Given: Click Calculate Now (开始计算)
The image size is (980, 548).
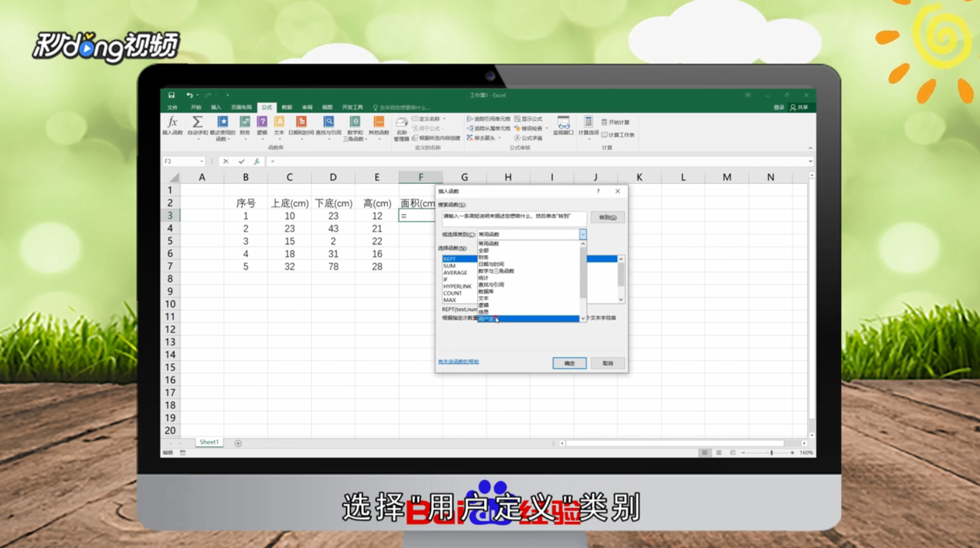Looking at the screenshot, I should pos(616,122).
